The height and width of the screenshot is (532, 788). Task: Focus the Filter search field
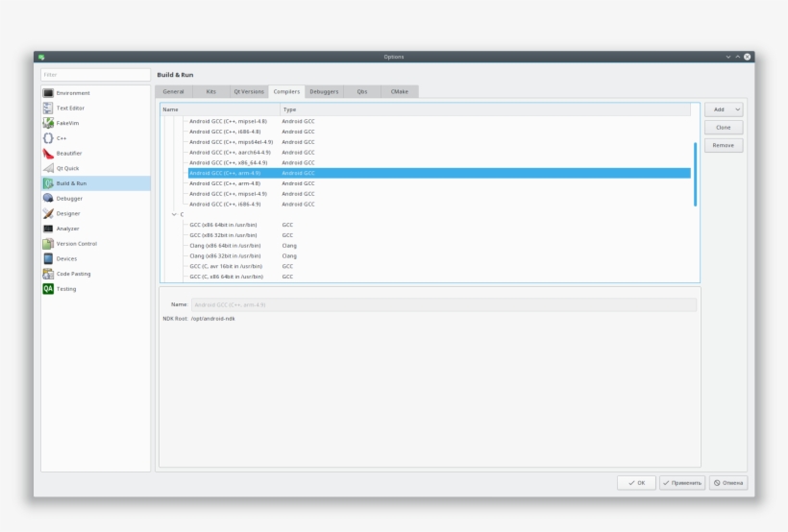[95, 75]
